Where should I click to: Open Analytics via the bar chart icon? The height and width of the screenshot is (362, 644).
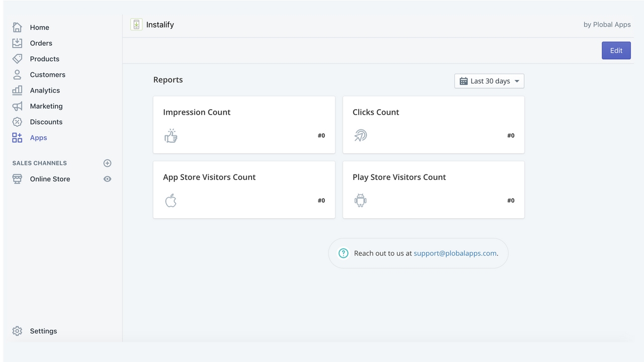17,90
